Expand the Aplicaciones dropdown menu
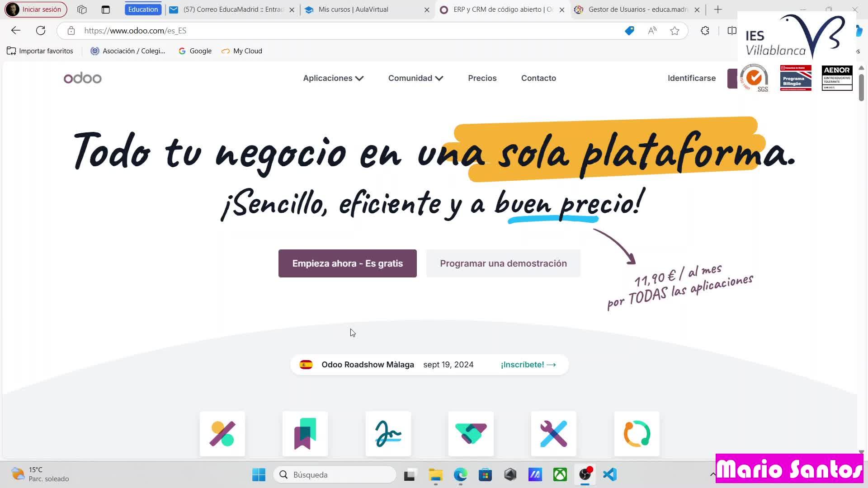This screenshot has width=868, height=488. pos(333,78)
